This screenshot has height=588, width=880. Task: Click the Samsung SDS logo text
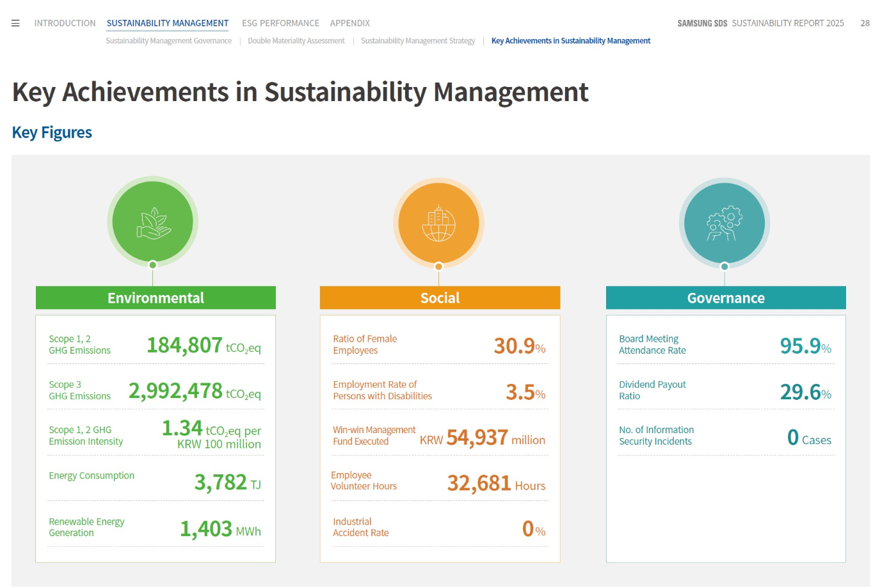coord(702,23)
